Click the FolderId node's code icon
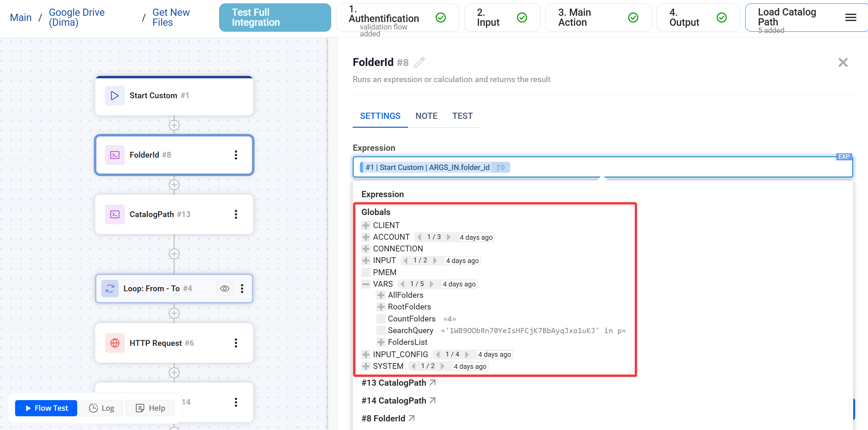 [x=115, y=155]
